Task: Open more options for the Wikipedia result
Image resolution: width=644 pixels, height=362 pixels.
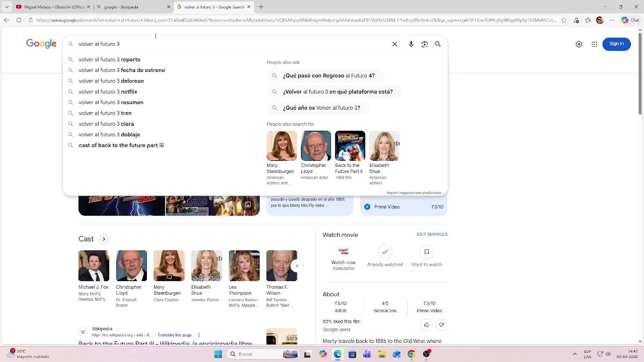Action: tap(199, 335)
